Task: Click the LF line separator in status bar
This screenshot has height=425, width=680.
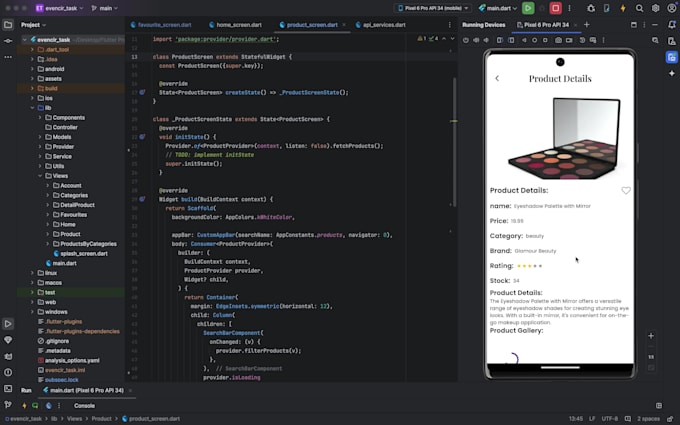Action: click(x=592, y=418)
